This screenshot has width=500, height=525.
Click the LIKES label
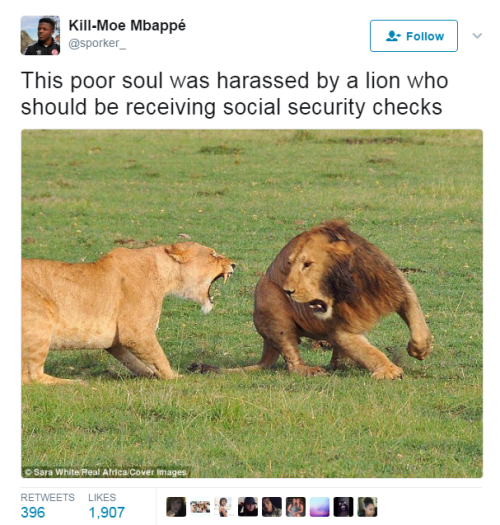(x=102, y=497)
